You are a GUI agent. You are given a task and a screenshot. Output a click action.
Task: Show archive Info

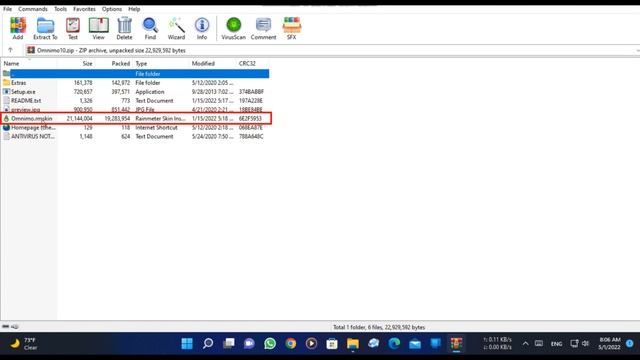pos(202,29)
